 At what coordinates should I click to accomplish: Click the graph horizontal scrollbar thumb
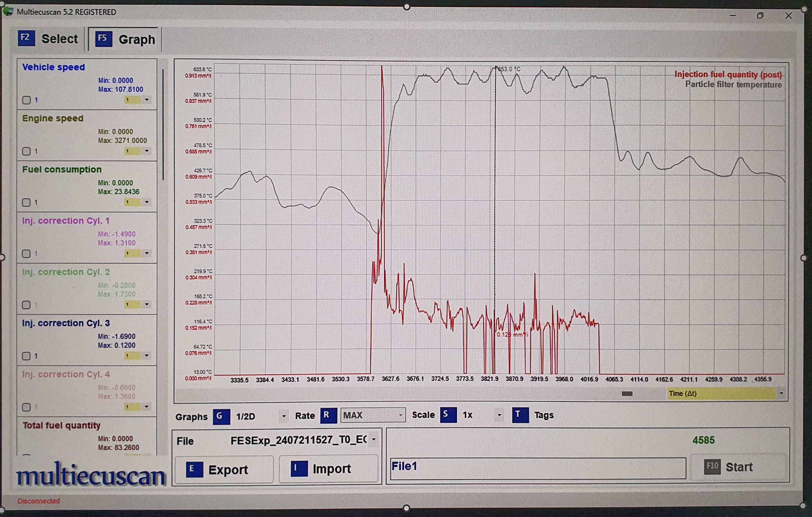[627, 394]
